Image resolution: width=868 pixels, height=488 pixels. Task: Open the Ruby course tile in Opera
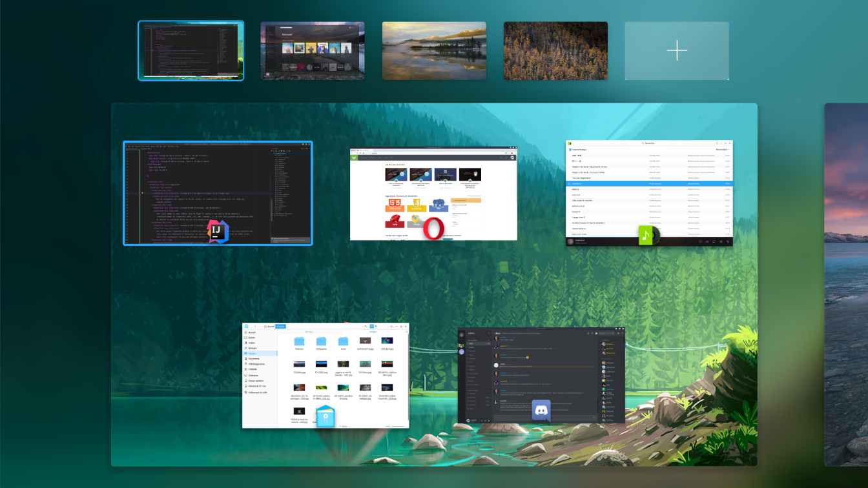pos(395,221)
